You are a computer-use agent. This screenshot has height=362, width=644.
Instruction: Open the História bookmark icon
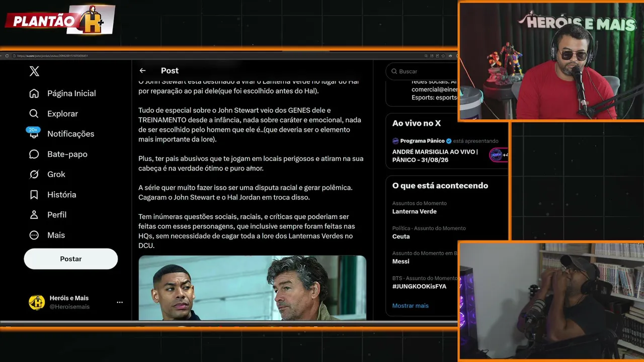click(x=34, y=195)
